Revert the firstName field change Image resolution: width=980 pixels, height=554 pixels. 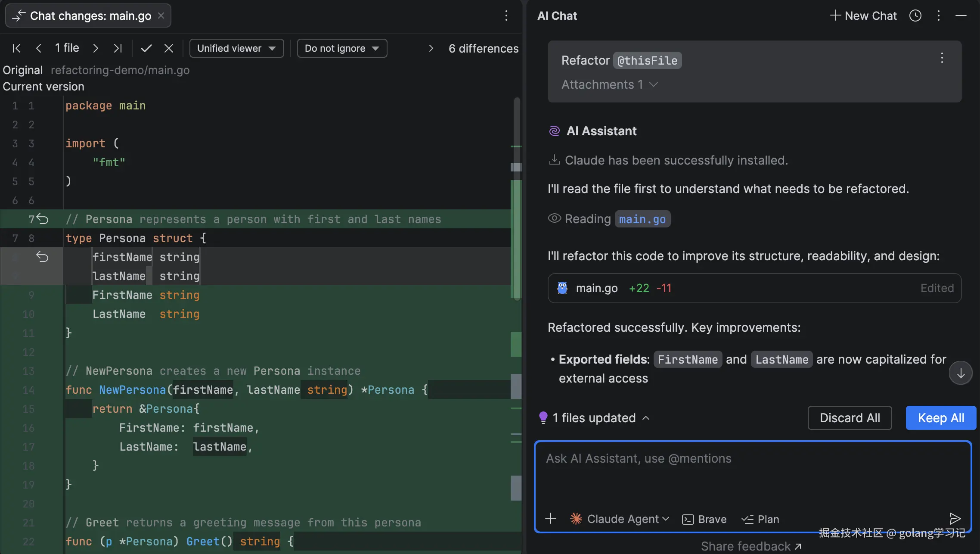coord(42,257)
